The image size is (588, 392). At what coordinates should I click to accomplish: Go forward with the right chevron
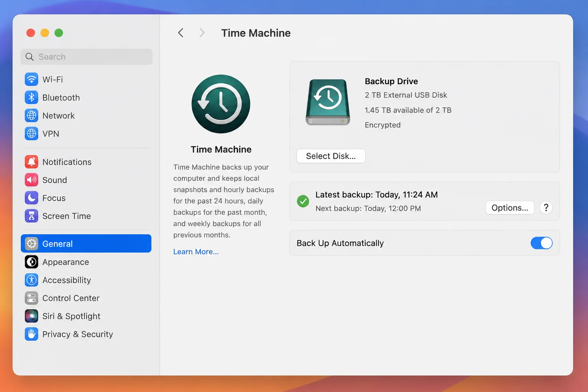202,33
